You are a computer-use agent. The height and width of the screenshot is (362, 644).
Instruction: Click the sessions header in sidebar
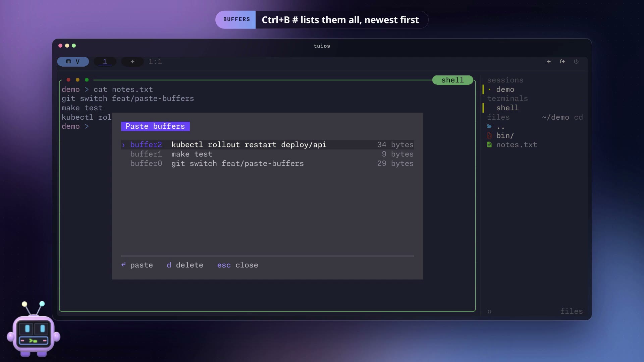(505, 80)
